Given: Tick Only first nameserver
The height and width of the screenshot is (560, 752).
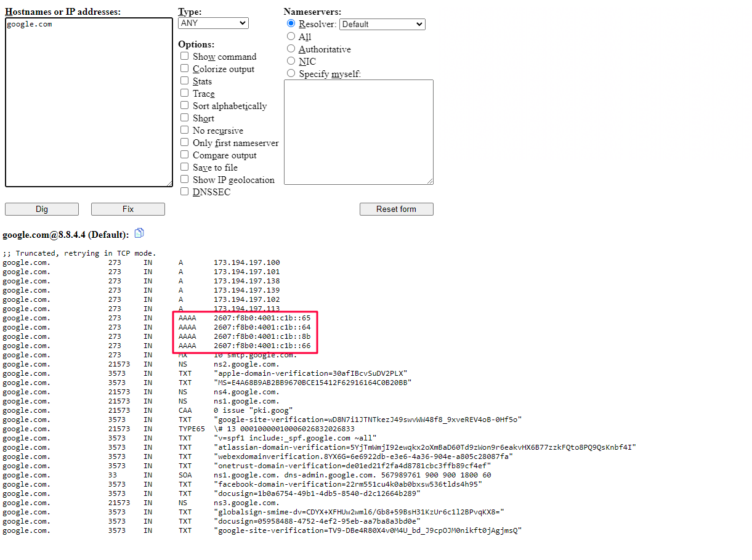Looking at the screenshot, I should [184, 142].
